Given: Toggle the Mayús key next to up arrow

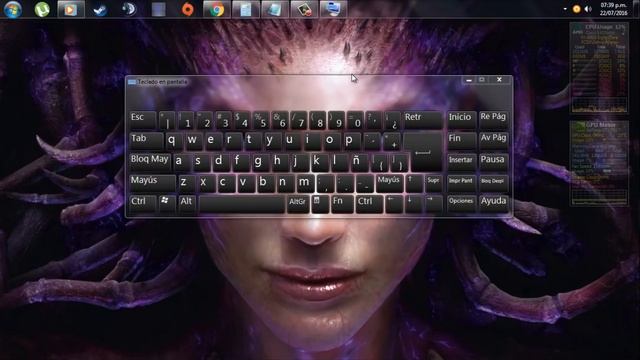Looking at the screenshot, I should [x=389, y=183].
